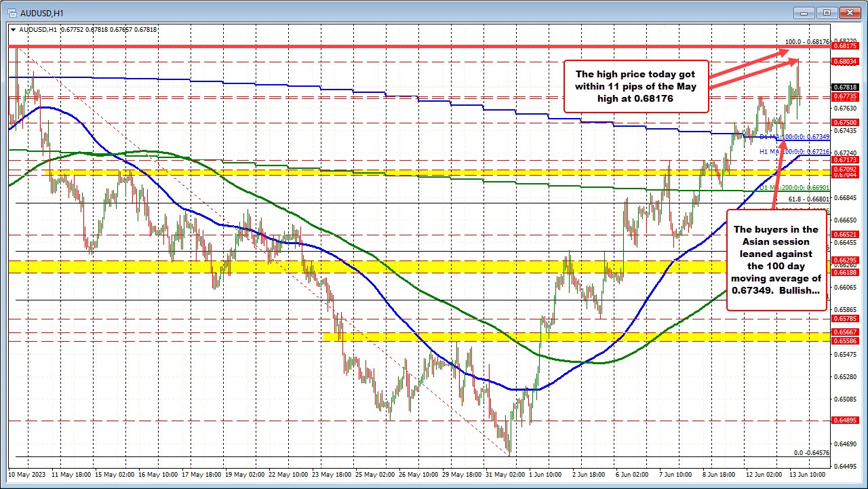Select the 0.67500 price level label
Viewport: 868px width, 489px height.
click(845, 122)
